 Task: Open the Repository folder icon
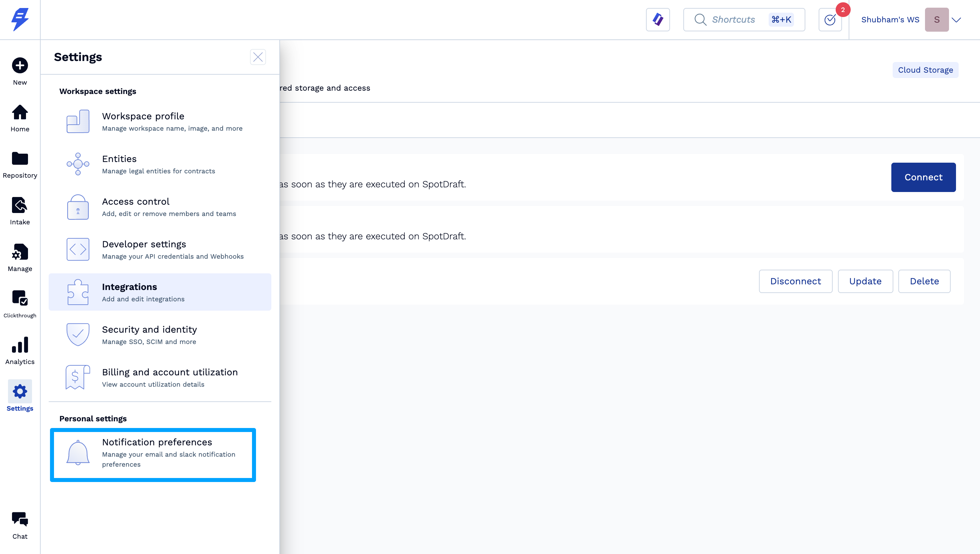(20, 159)
